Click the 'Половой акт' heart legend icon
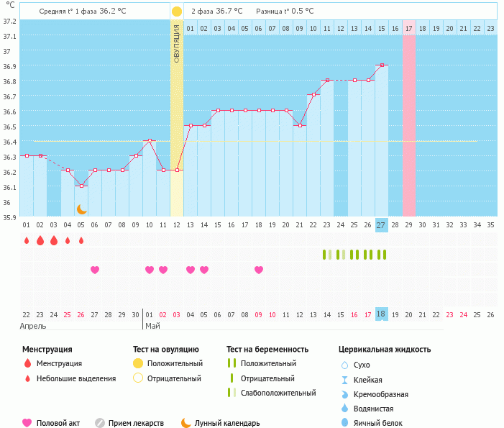The width and height of the screenshot is (504, 428). click(x=27, y=423)
